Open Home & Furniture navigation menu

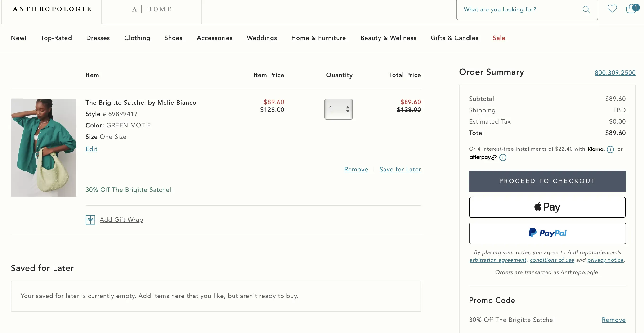coord(318,38)
